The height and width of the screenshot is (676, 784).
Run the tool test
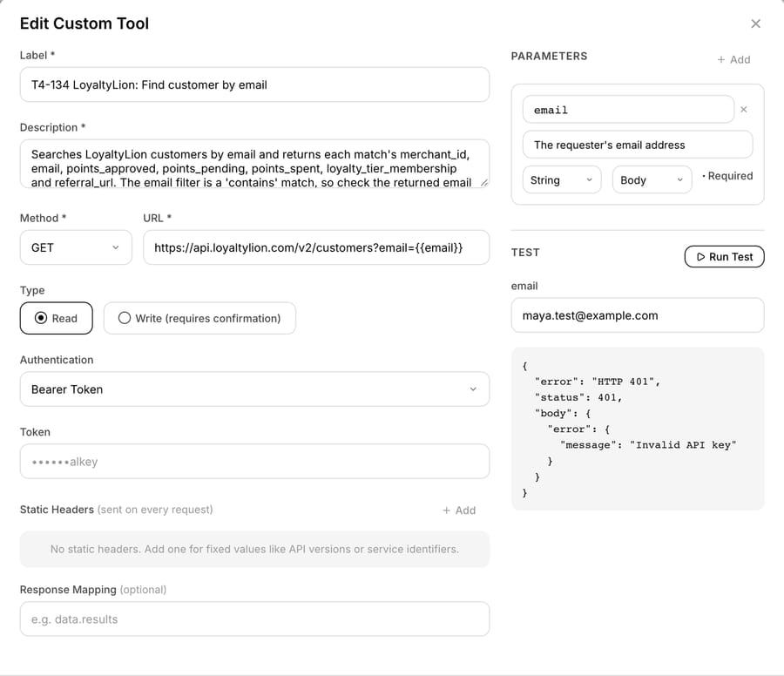[724, 256]
